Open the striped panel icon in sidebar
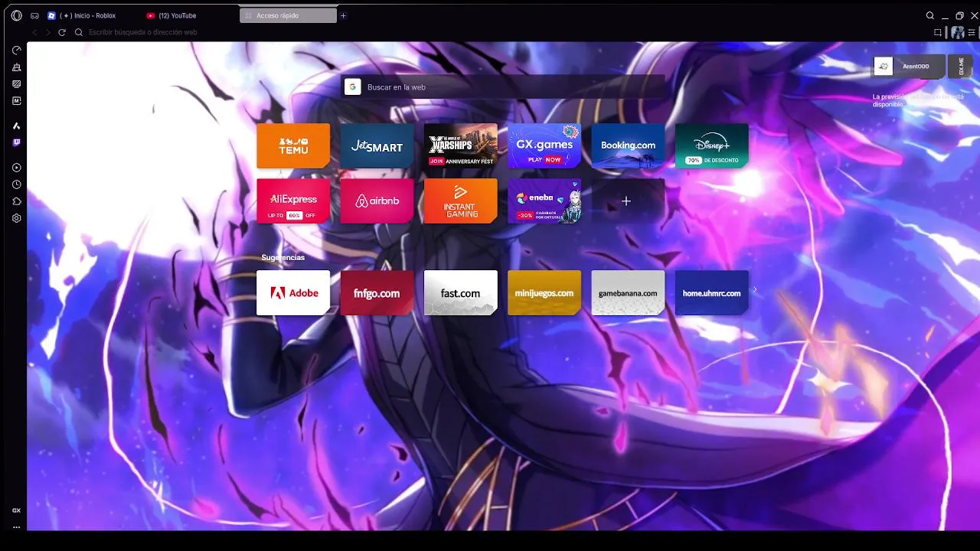The width and height of the screenshot is (980, 551). click(x=16, y=84)
